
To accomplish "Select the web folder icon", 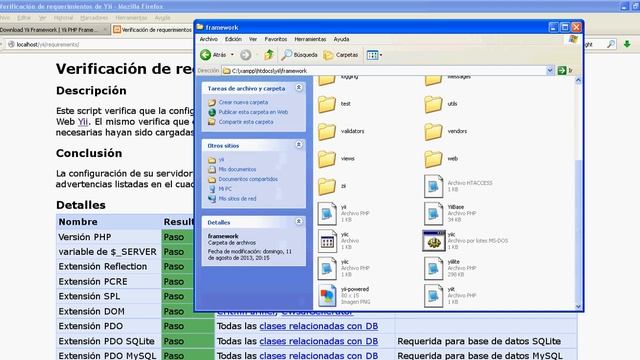I will tap(433, 159).
